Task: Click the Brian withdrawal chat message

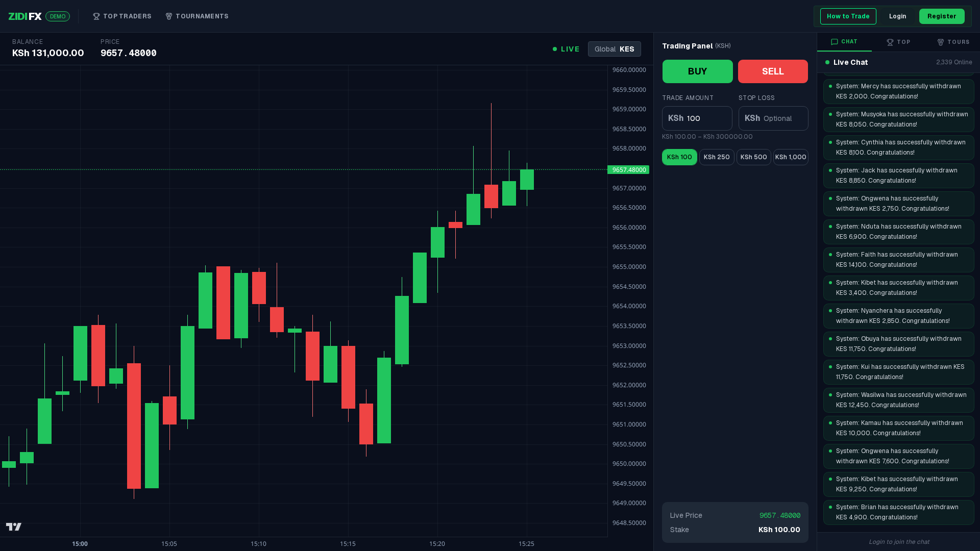Action: [898, 512]
